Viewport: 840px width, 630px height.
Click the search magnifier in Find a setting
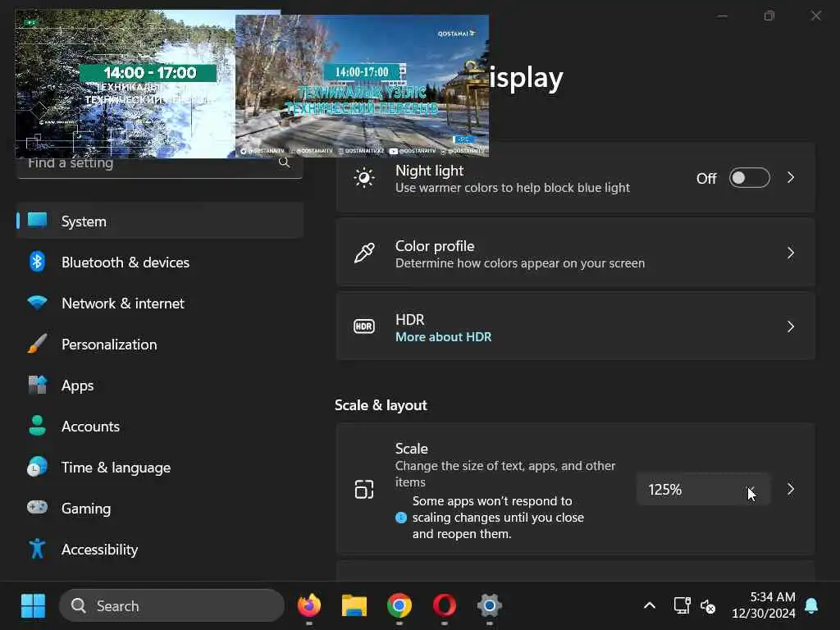(285, 162)
